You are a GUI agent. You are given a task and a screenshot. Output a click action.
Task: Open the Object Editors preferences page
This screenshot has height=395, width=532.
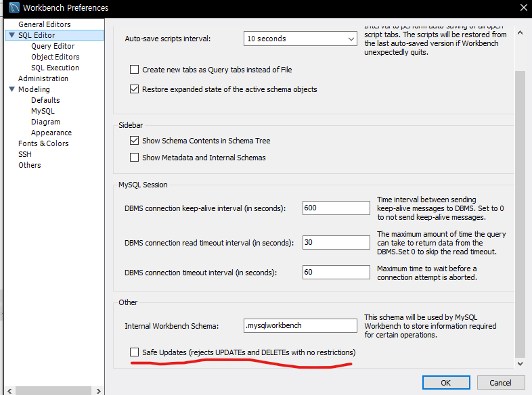click(x=56, y=57)
